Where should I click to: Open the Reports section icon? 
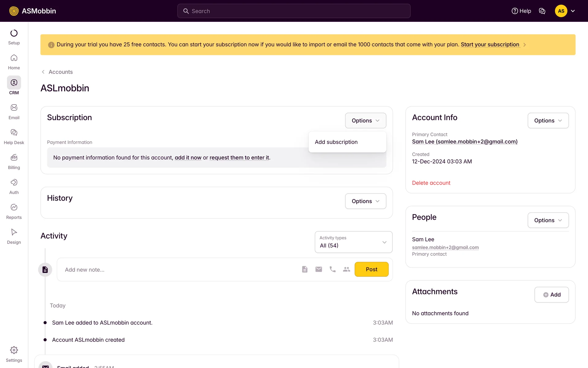pyautogui.click(x=14, y=207)
